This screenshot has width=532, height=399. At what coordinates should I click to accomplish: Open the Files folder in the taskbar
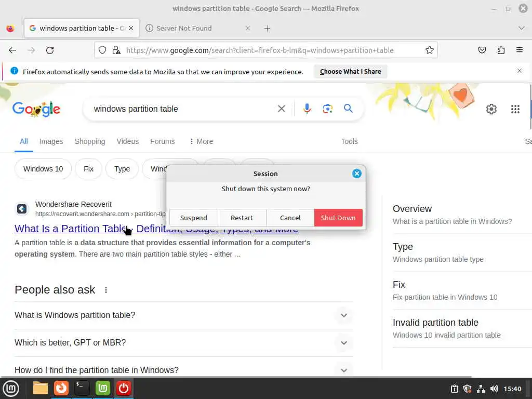tap(41, 388)
